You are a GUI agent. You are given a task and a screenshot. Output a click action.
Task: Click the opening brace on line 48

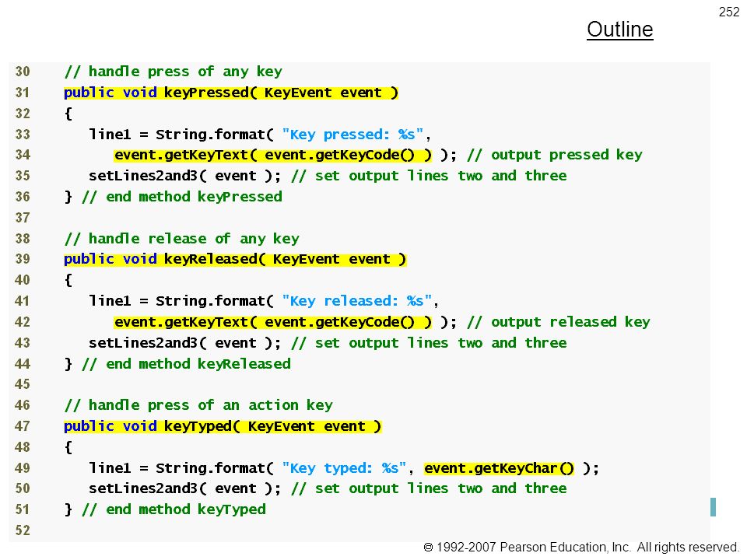[68, 448]
